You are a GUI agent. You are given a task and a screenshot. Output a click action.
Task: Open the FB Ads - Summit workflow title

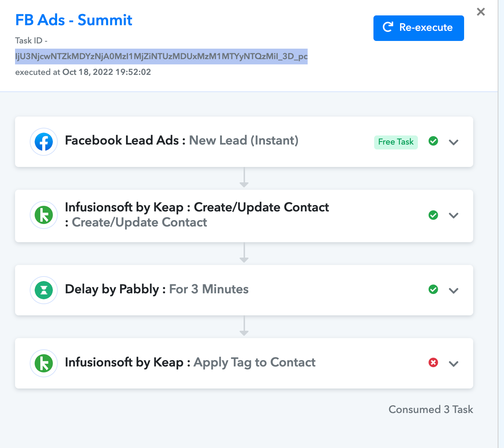(74, 20)
